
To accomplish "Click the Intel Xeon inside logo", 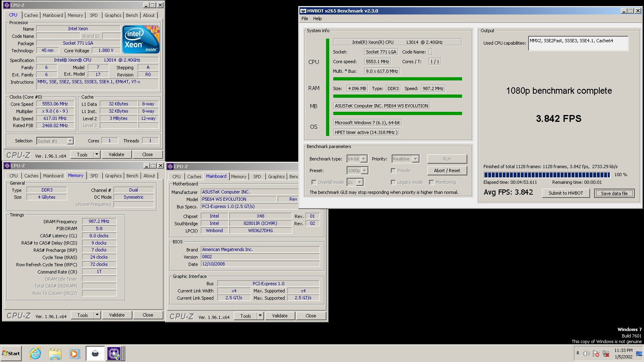I will point(141,39).
